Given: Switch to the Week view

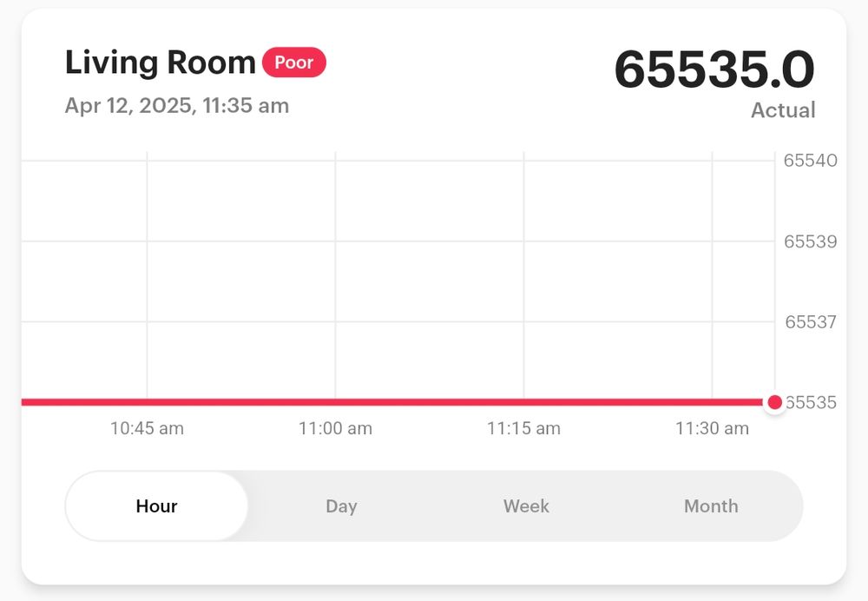Looking at the screenshot, I should [x=526, y=505].
